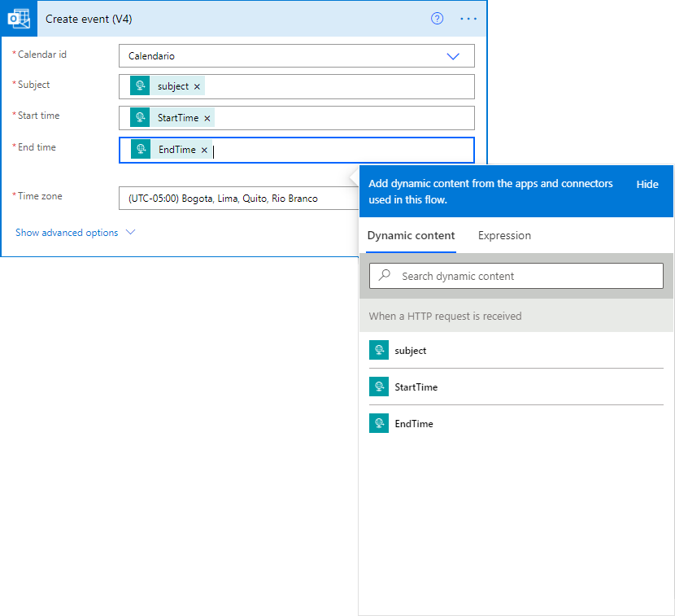Screen dimensions: 675x616
Task: Click the icon beside subject list item
Action: (x=379, y=350)
